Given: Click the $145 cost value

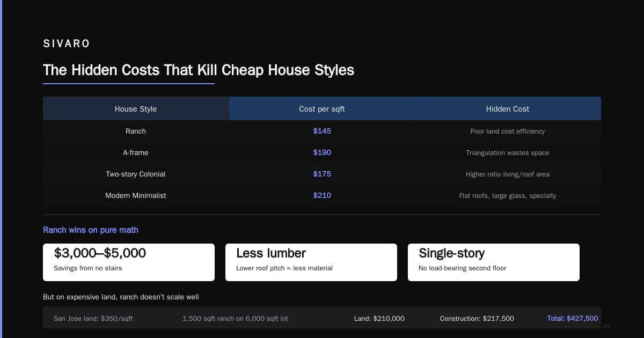Looking at the screenshot, I should pos(322,131).
